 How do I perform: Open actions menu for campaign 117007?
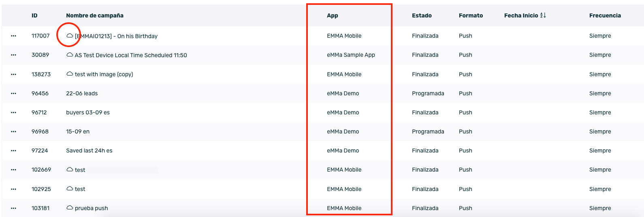click(x=13, y=36)
